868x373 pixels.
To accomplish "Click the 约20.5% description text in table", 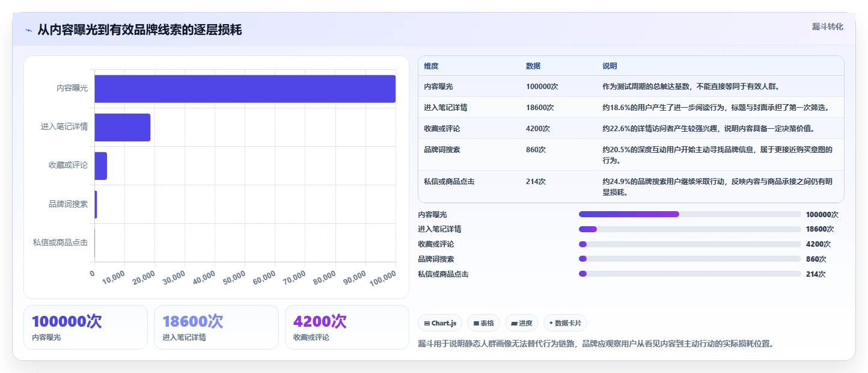I will point(718,155).
